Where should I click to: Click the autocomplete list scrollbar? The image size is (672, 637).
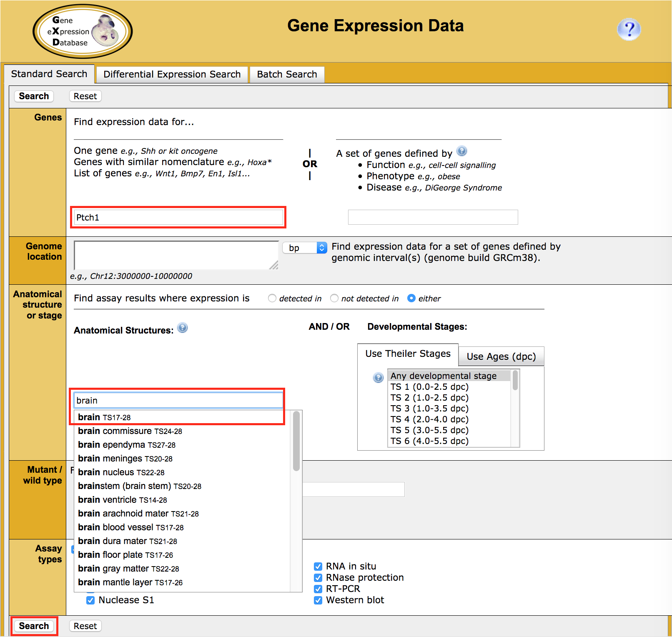coord(296,441)
